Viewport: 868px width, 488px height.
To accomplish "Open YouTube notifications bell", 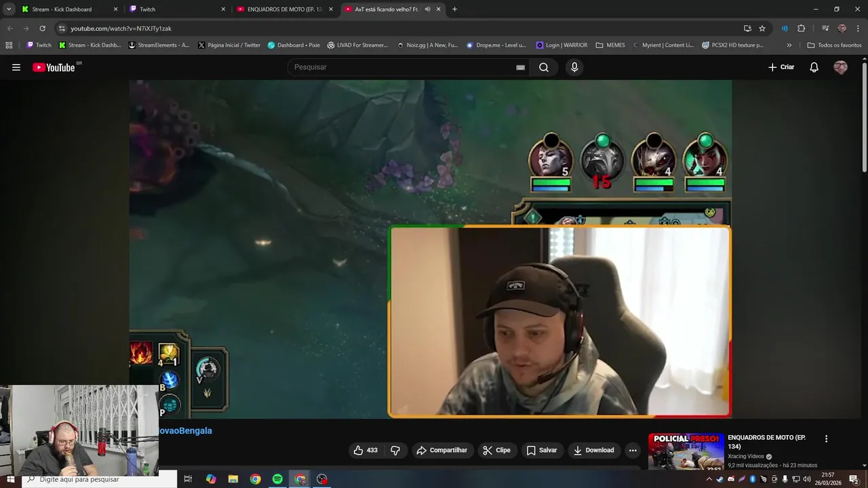I will (x=814, y=67).
